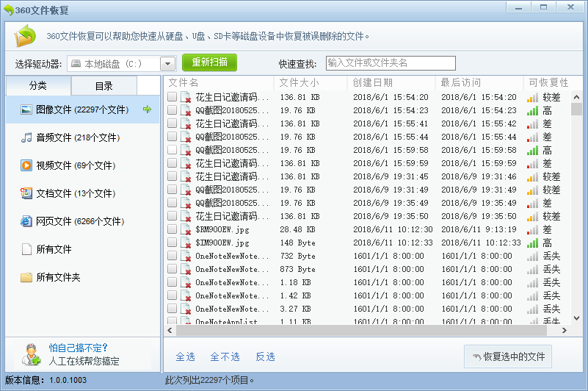Click the 反选 invert selection link
588x391 pixels.
(x=266, y=356)
